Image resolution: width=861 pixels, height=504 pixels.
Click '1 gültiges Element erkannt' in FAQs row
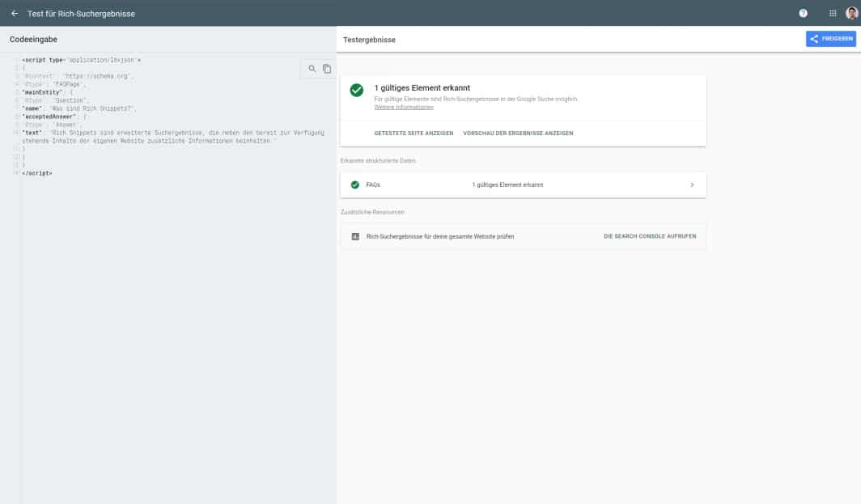[507, 185]
